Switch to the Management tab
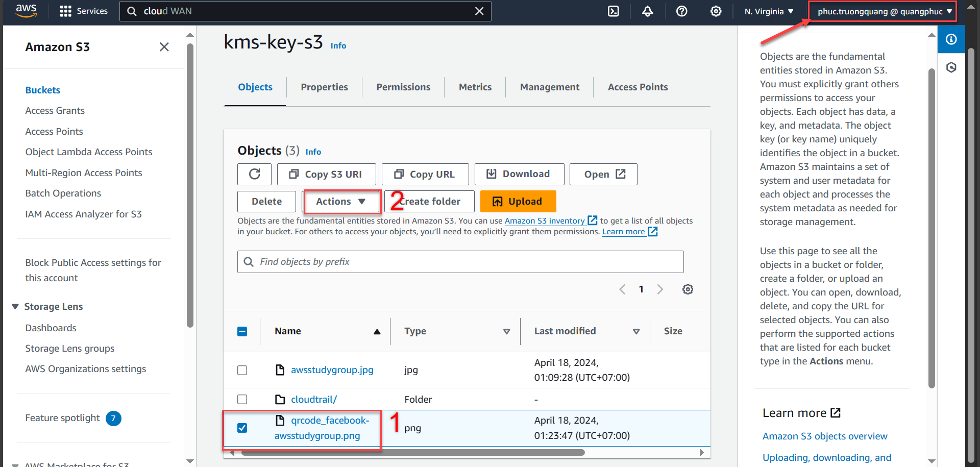 point(550,87)
